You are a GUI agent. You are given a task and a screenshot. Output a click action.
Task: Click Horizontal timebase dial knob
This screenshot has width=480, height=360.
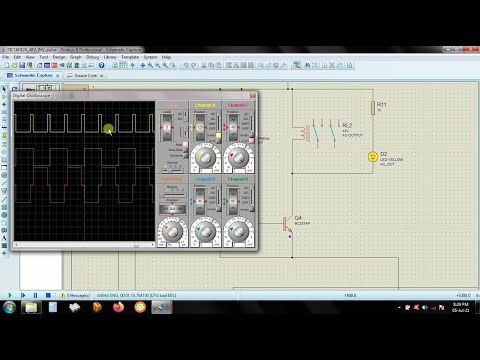point(172,231)
